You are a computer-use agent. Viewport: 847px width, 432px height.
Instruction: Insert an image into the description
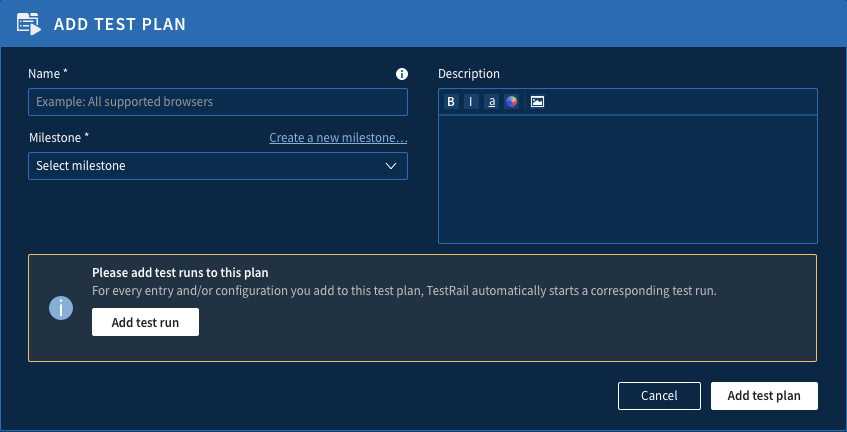[x=537, y=102]
